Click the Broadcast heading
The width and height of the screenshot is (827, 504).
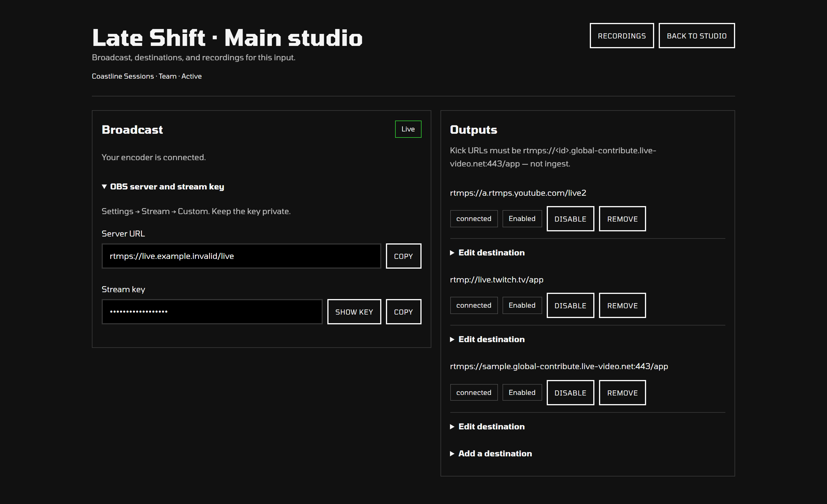pos(132,129)
